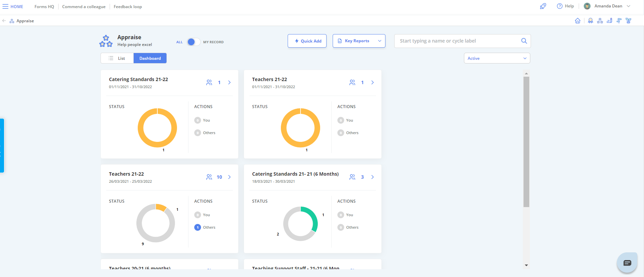Expand the Amanda Dean user menu chevron
Image resolution: width=644 pixels, height=277 pixels.
628,6
